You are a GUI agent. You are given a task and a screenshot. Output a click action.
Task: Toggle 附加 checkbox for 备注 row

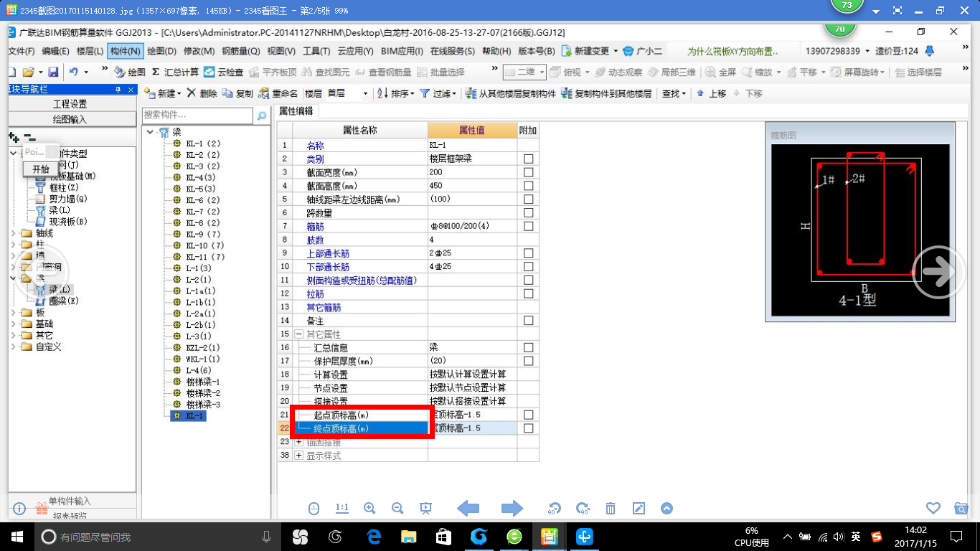(x=529, y=321)
